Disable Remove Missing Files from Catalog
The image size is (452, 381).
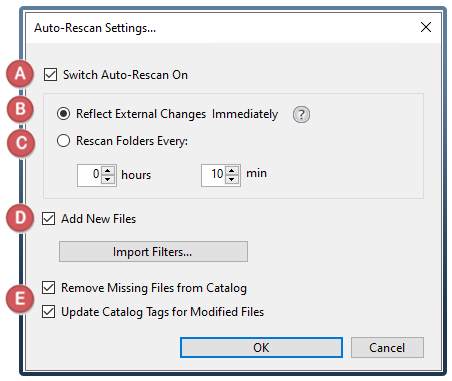(x=49, y=287)
